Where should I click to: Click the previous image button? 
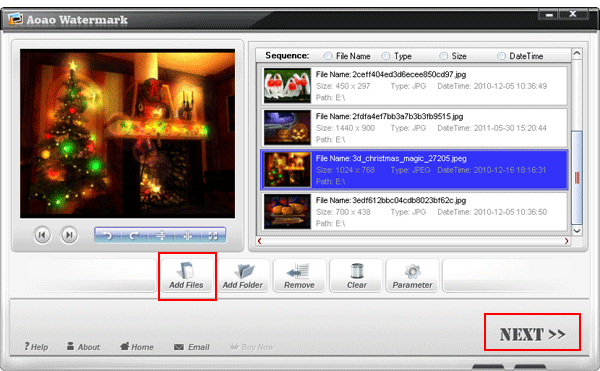pyautogui.click(x=42, y=234)
